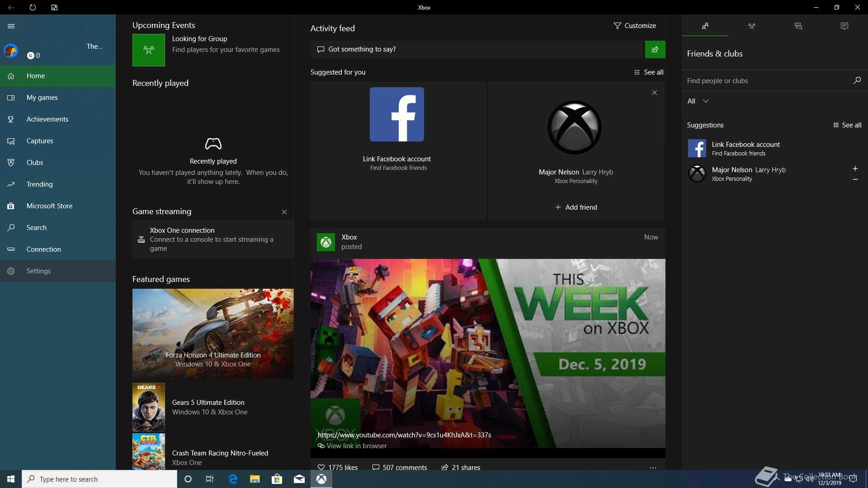868x488 pixels.
Task: Click the search magnifier in Friends panel
Action: coord(857,80)
